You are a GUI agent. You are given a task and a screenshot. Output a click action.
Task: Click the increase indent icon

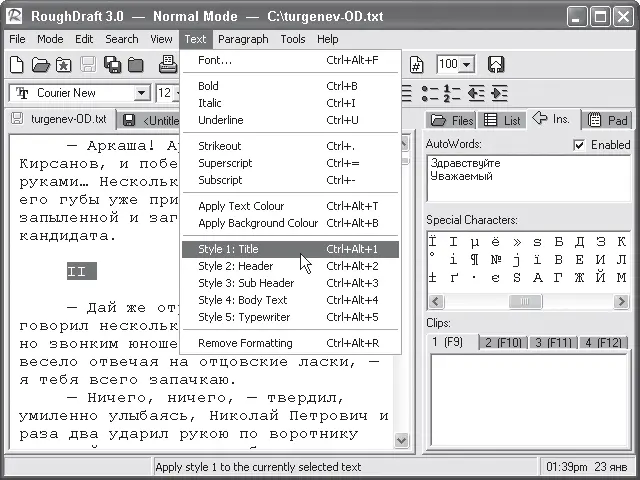(497, 93)
